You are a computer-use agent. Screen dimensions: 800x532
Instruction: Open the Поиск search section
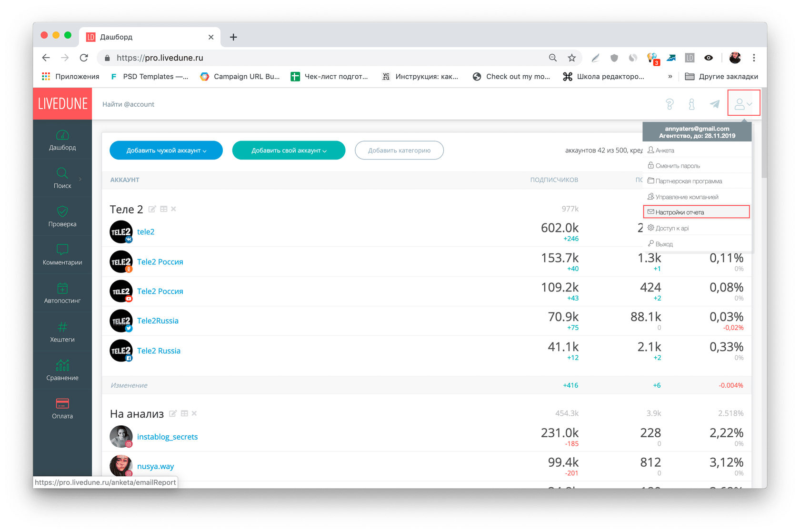click(62, 179)
